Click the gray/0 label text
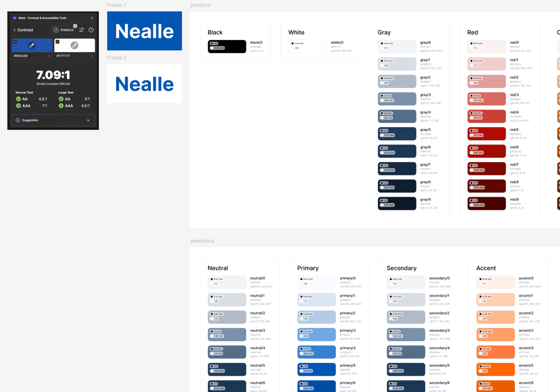 point(426,42)
